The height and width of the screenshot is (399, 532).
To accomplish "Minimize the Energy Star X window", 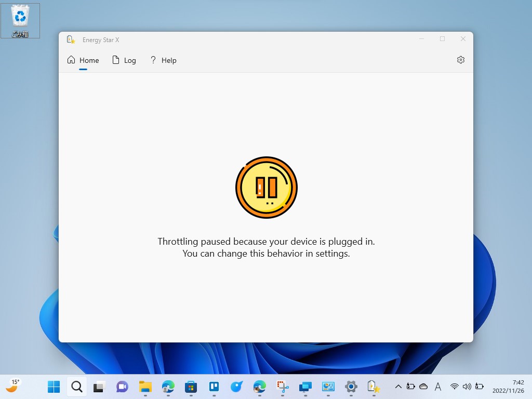I will coord(421,39).
